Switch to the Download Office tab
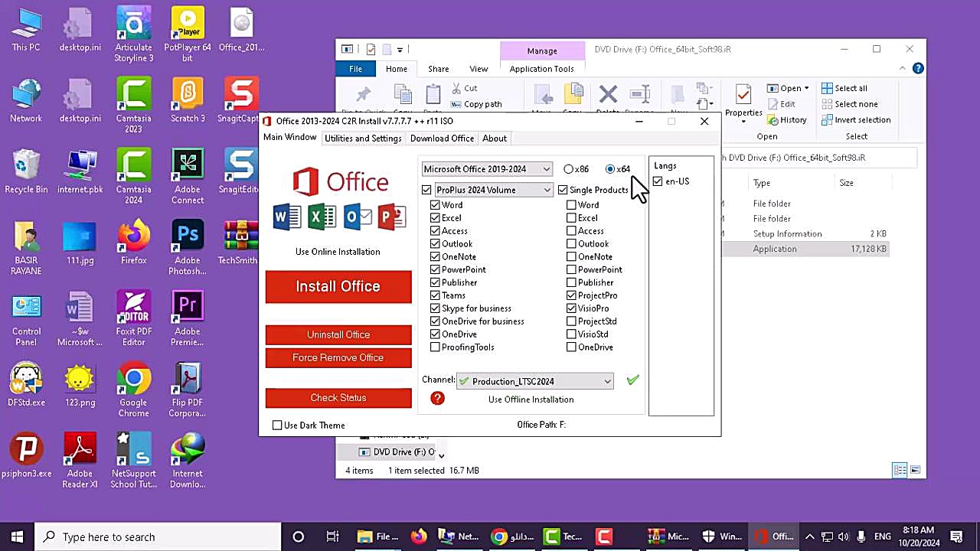The image size is (980, 551). 442,139
